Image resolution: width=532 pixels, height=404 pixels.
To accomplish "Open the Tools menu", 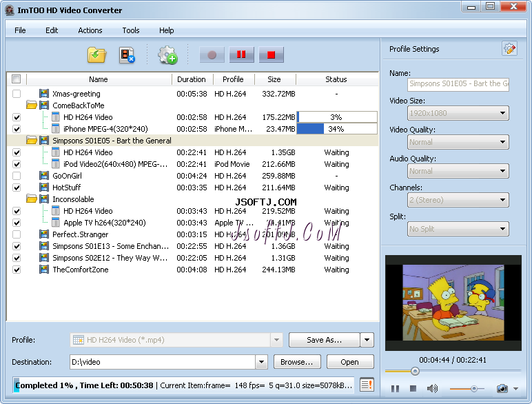I will pyautogui.click(x=131, y=30).
